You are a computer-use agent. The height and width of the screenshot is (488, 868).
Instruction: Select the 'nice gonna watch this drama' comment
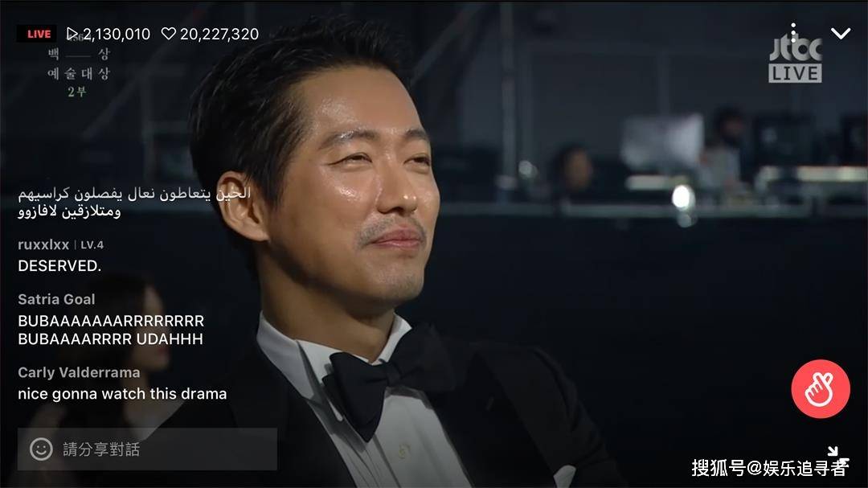coord(122,394)
